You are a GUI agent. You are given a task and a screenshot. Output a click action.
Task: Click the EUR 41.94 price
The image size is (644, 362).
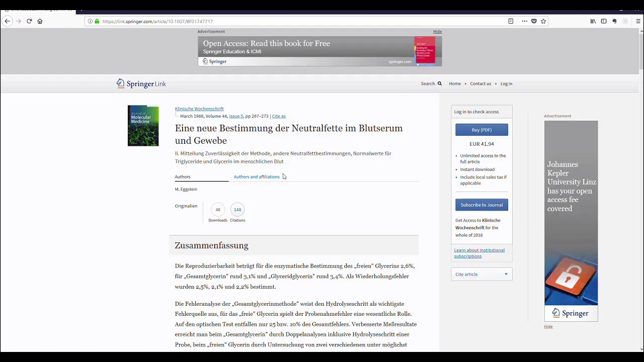pos(481,144)
